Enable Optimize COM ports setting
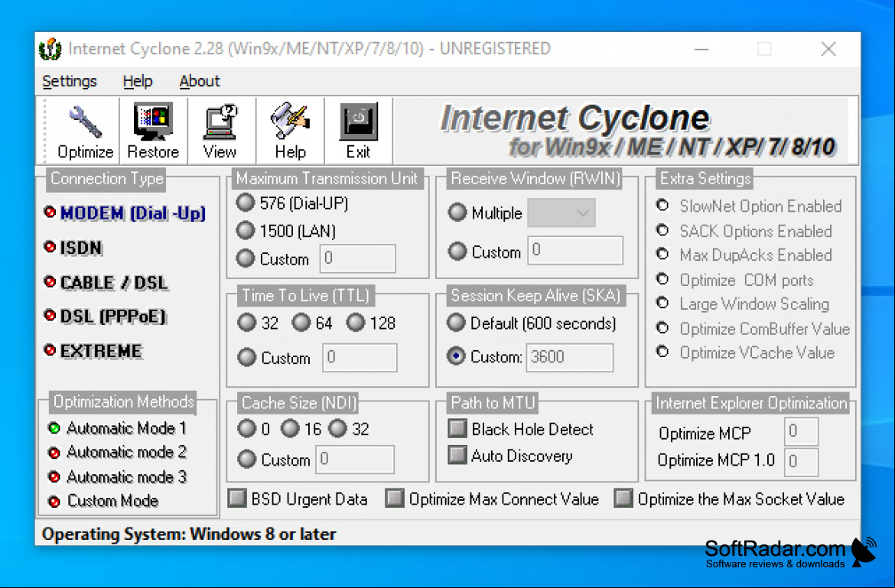 735,279
